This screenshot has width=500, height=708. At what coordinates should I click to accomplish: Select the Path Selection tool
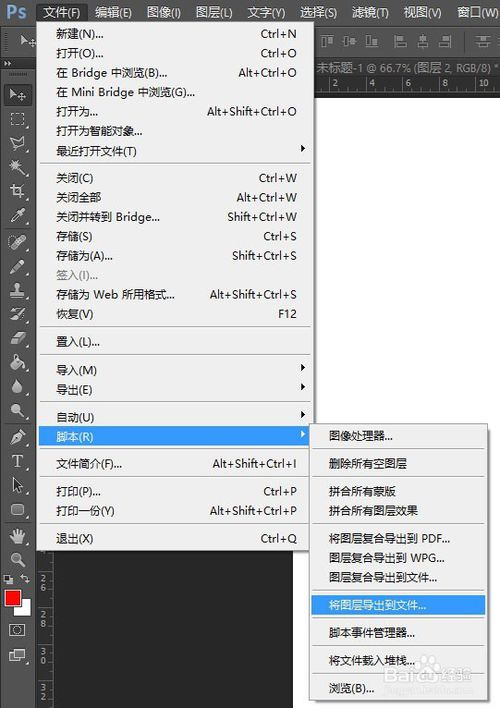18,485
